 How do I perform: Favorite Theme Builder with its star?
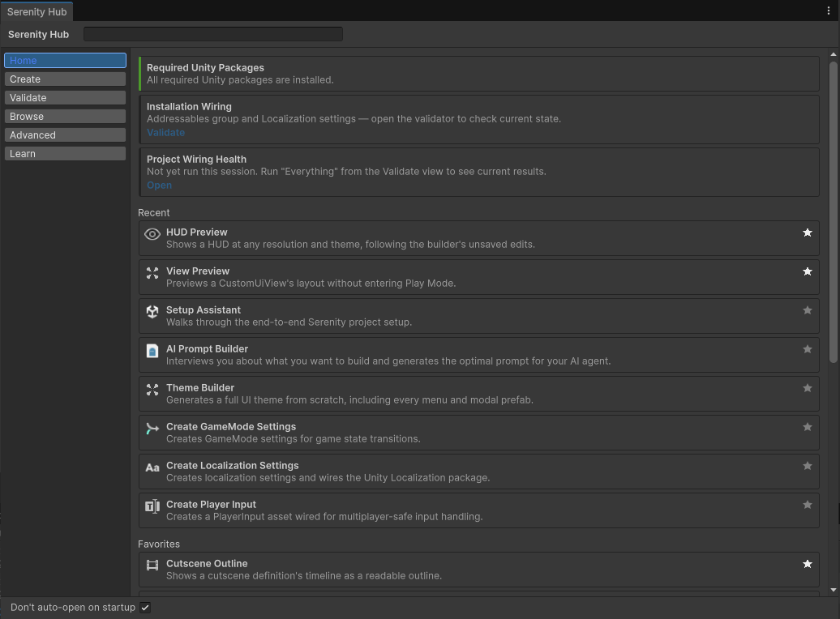pyautogui.click(x=808, y=388)
